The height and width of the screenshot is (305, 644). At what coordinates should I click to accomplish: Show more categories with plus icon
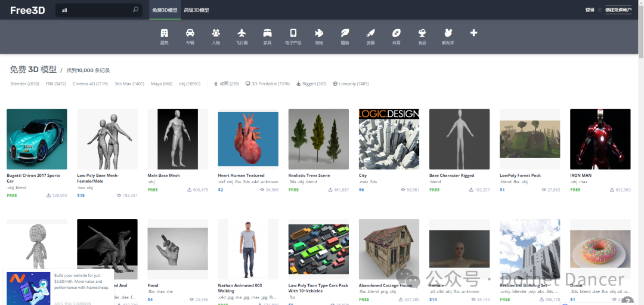click(x=473, y=32)
